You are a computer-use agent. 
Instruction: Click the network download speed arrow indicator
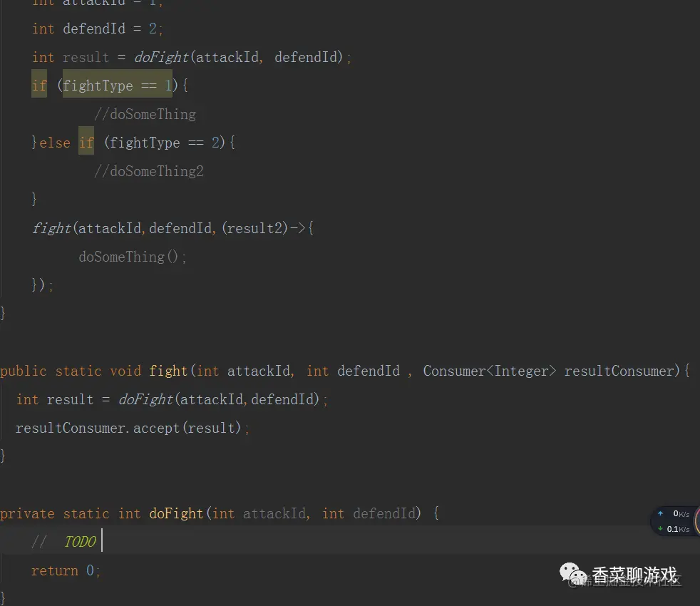click(x=660, y=529)
